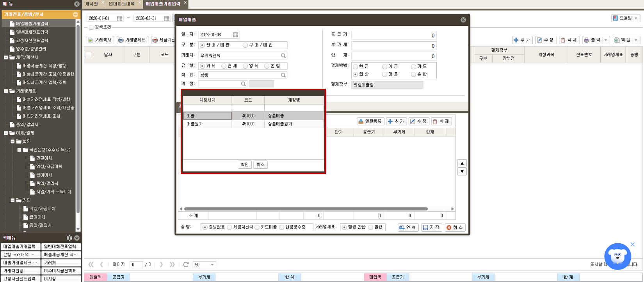
Task: Click the bear chatbot assistant icon
Action: (x=617, y=257)
